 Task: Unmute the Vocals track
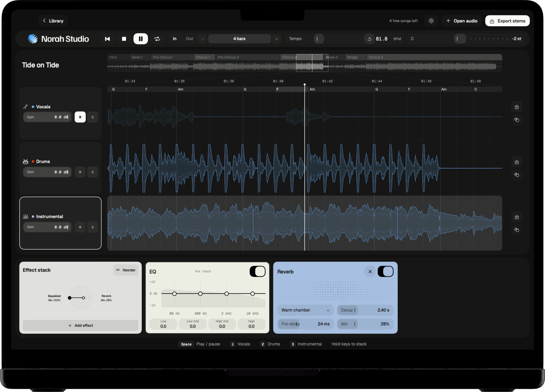pos(80,117)
